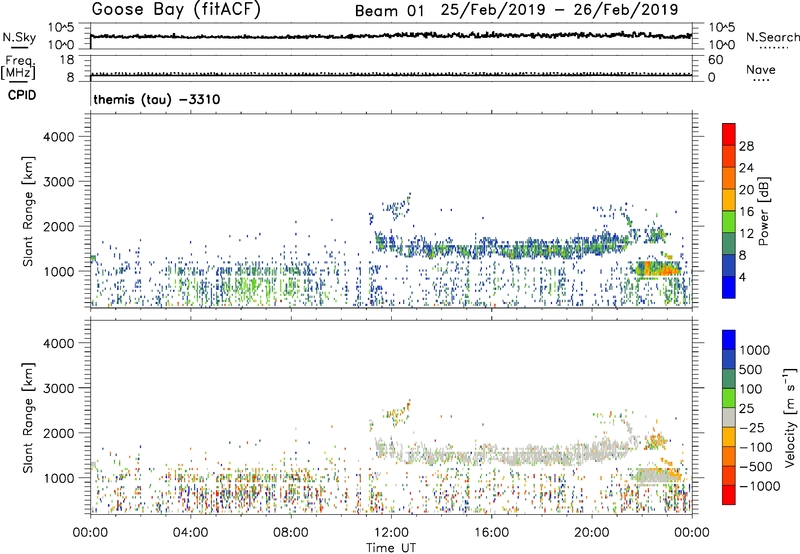This screenshot has width=800, height=554.
Task: Pick the red top segment of Power colorbar
Action: pos(729,135)
